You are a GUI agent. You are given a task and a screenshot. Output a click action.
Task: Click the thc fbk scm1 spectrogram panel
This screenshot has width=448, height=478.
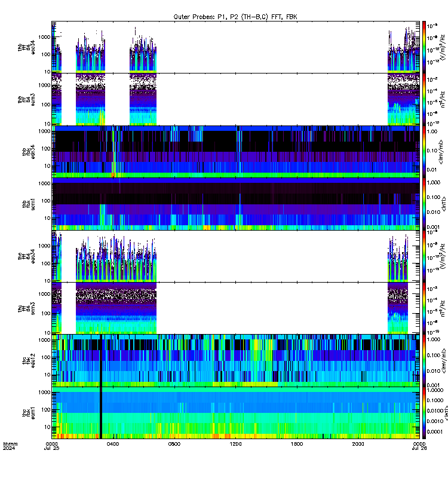click(x=235, y=413)
